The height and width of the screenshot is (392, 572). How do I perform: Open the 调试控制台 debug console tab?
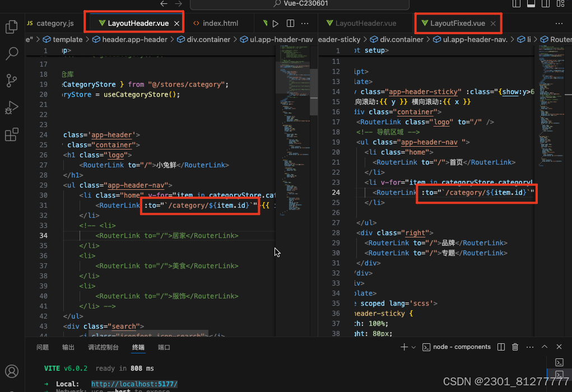coord(103,347)
